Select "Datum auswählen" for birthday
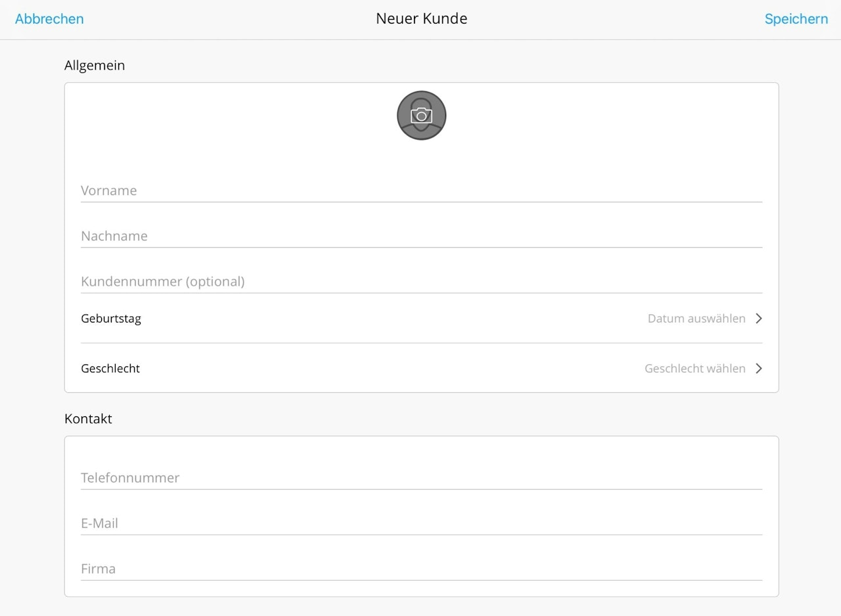This screenshot has width=841, height=616. point(696,319)
